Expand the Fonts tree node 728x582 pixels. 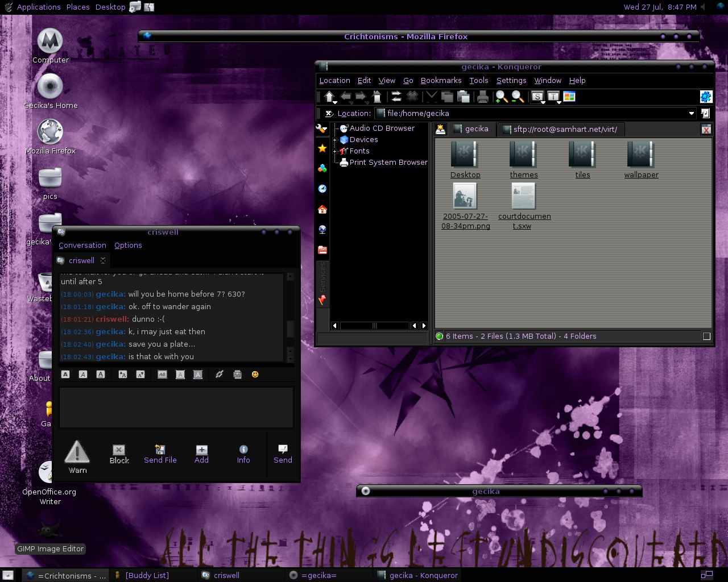click(335, 151)
